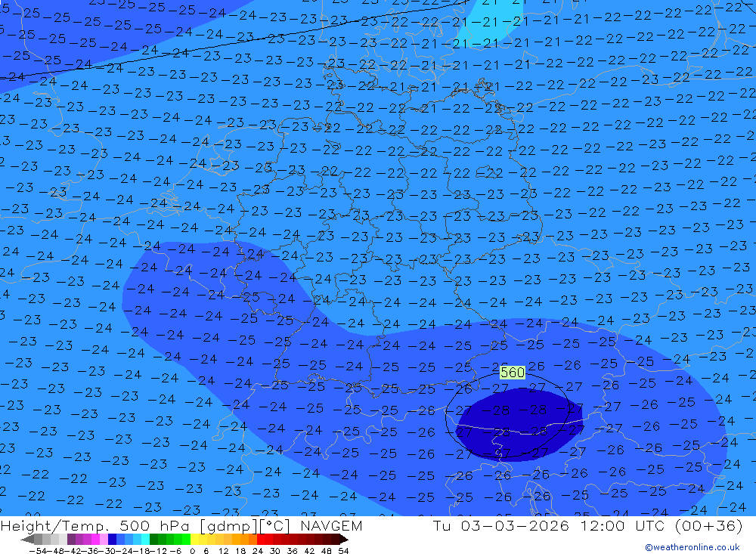Click the 12 label on color scale
Viewport: 756px width, 554px height.
[223, 551]
